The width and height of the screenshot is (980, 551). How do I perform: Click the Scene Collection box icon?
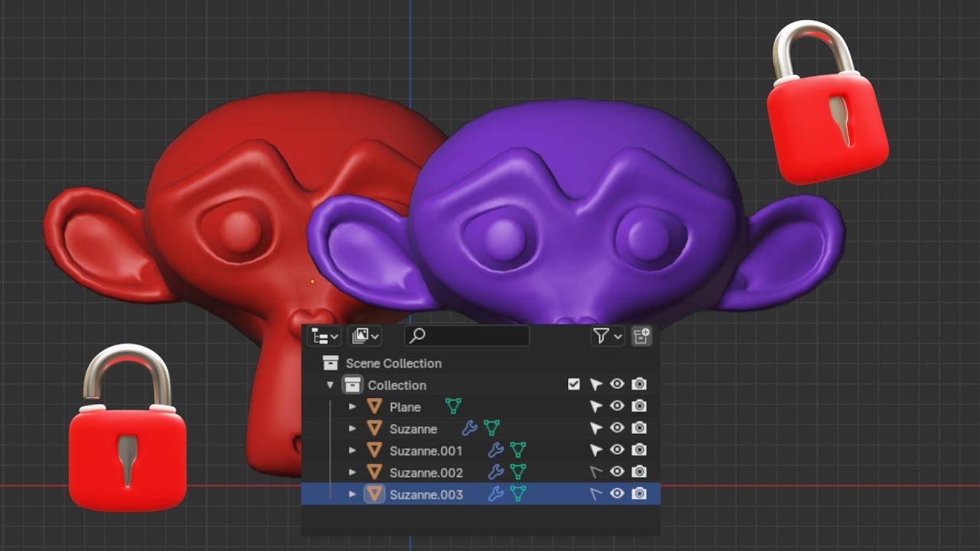332,364
